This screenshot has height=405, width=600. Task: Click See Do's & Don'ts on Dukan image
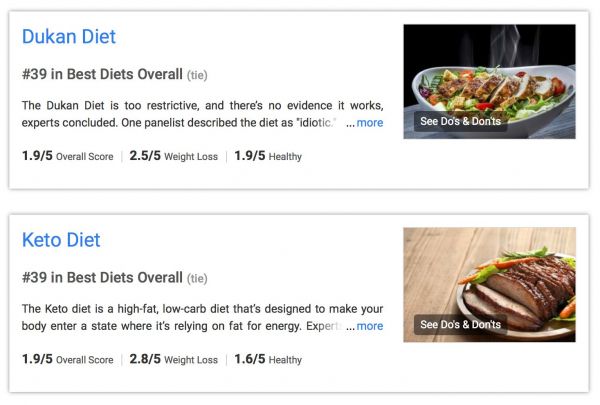tap(460, 121)
